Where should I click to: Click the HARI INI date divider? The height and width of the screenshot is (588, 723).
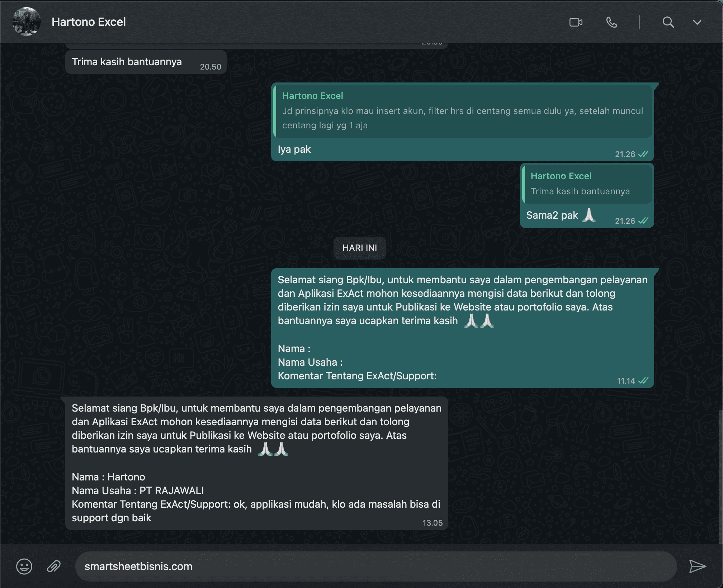[359, 248]
